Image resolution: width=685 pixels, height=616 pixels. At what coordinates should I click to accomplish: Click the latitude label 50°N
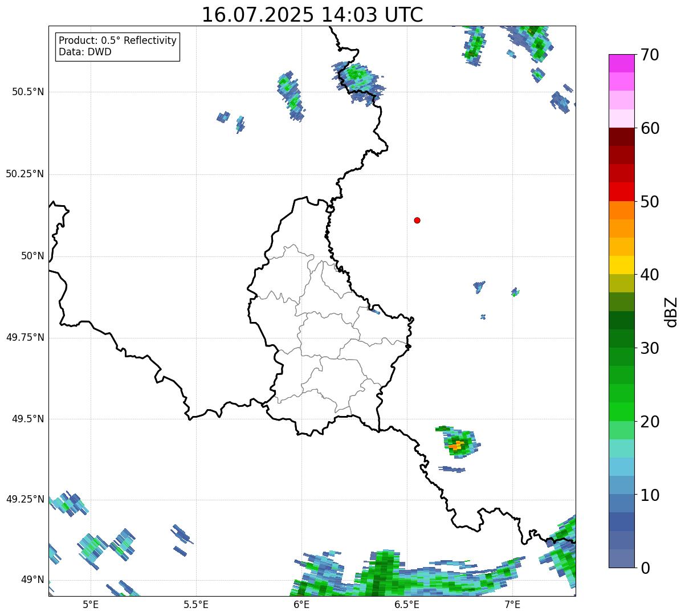coord(32,256)
